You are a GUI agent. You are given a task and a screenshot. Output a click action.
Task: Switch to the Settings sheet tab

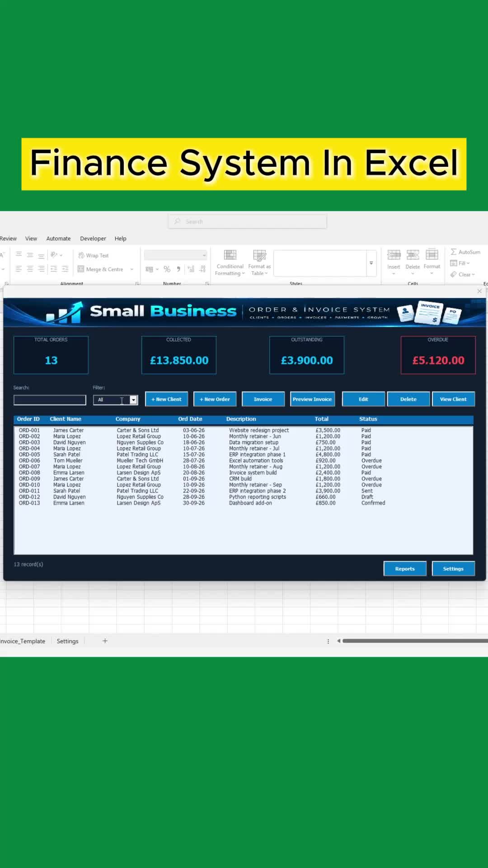pos(68,641)
